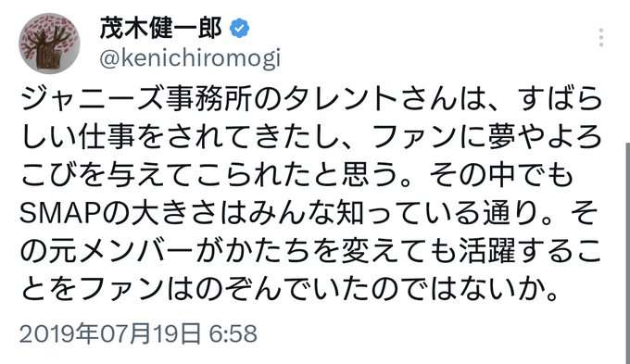Click ではないか at the tweet end
The width and height of the screenshot is (630, 364).
(x=470, y=290)
